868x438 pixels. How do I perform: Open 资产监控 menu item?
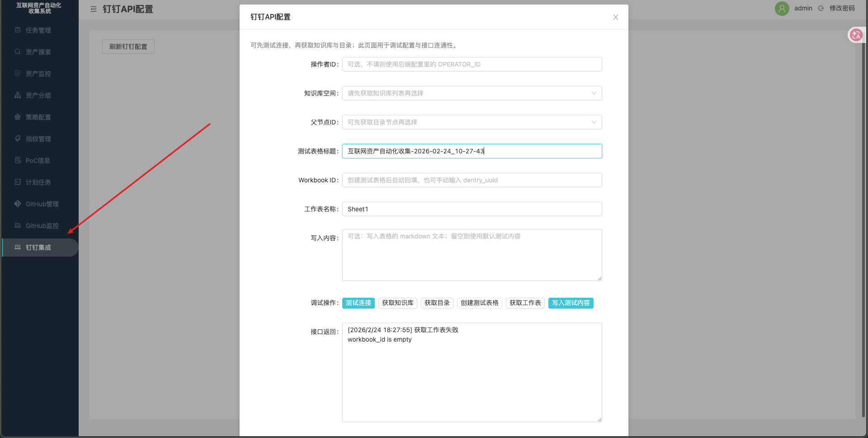click(40, 74)
